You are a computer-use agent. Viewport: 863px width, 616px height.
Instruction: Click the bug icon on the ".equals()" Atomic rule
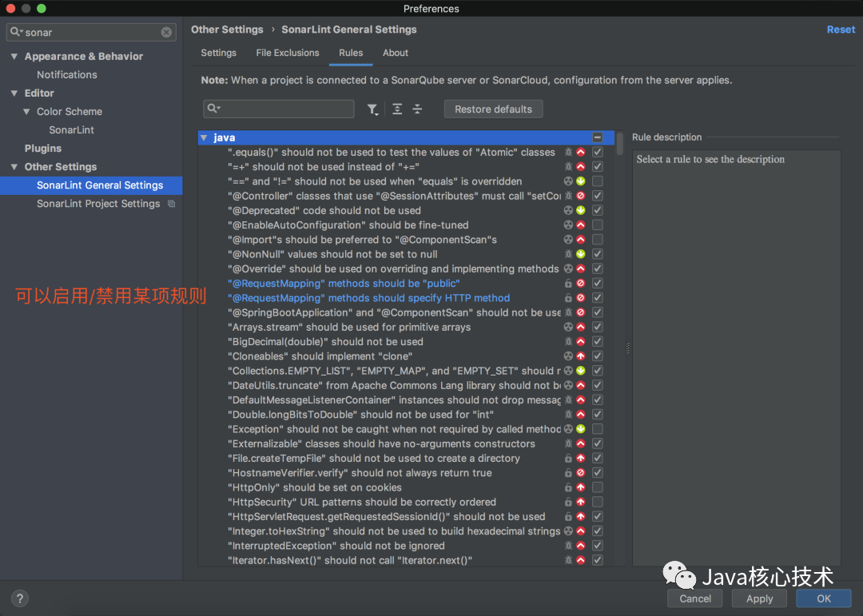point(569,152)
